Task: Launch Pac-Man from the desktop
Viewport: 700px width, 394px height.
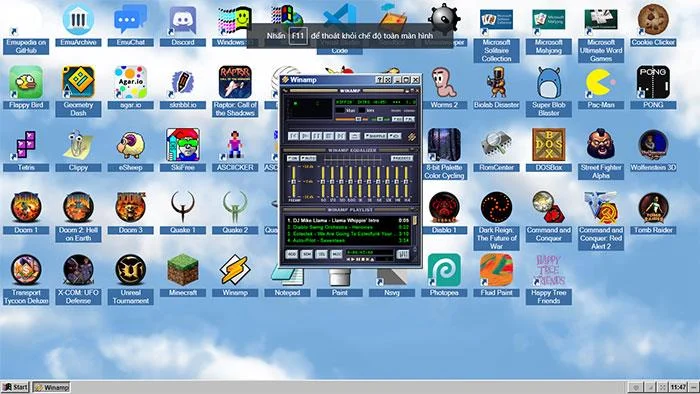Action: [601, 88]
